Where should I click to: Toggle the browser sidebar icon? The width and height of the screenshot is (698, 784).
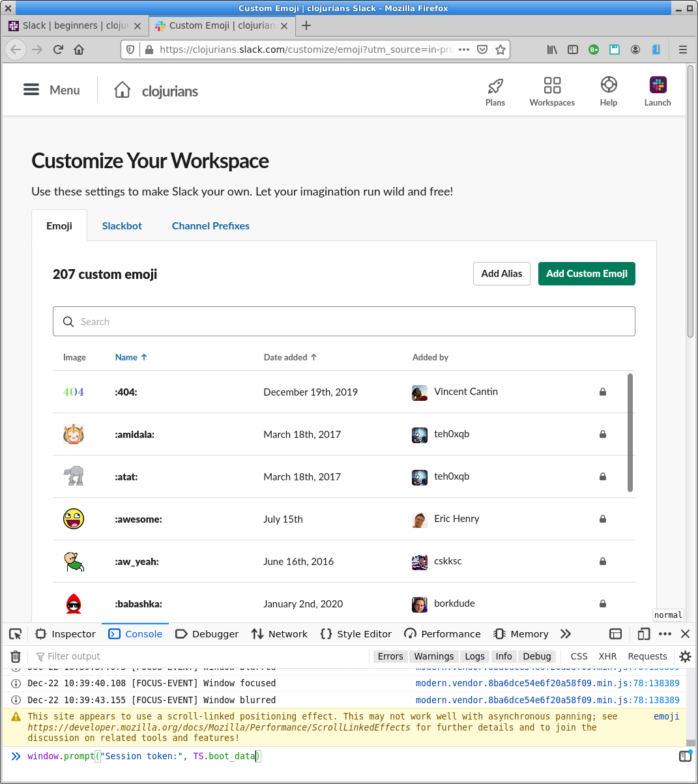tap(573, 50)
